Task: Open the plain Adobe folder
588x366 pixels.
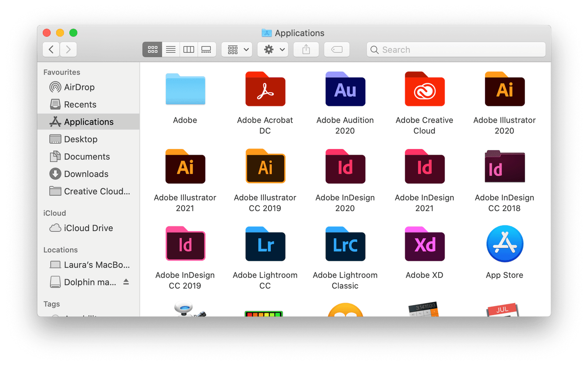Action: (185, 89)
